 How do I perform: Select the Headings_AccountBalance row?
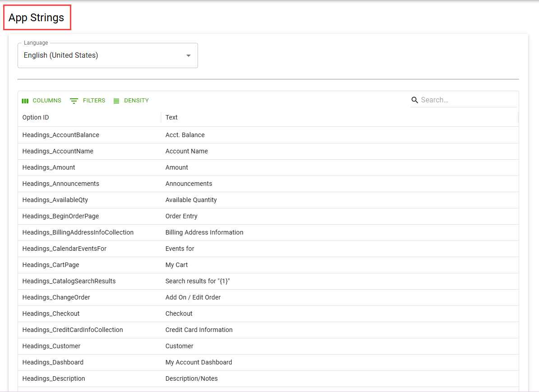(x=61, y=135)
